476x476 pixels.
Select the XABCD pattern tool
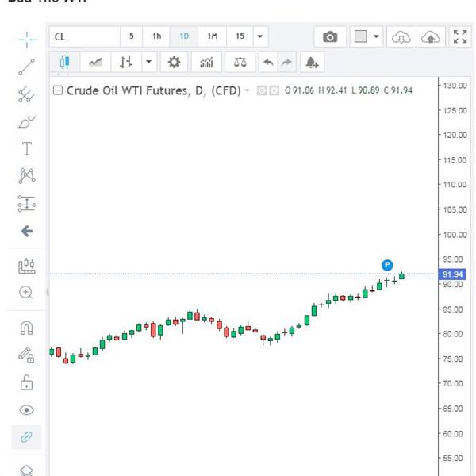[27, 176]
